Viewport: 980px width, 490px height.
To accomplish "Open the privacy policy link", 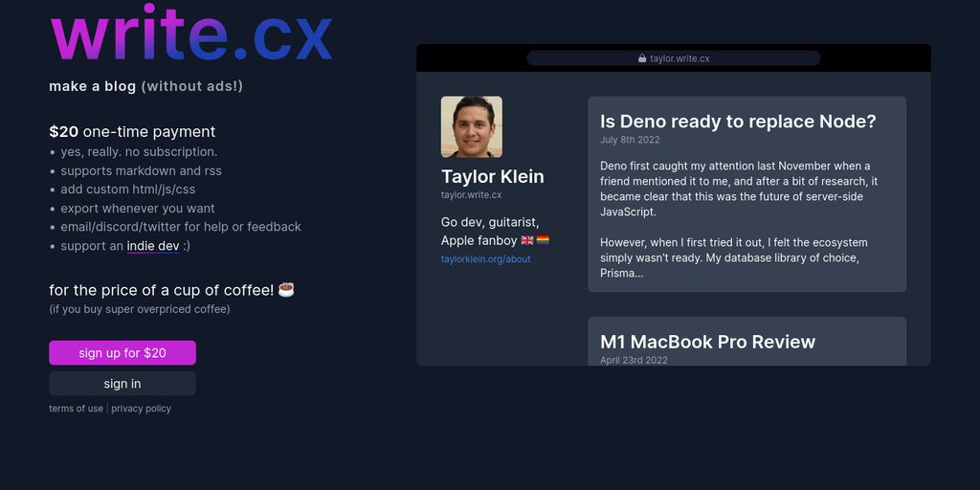I will point(142,409).
